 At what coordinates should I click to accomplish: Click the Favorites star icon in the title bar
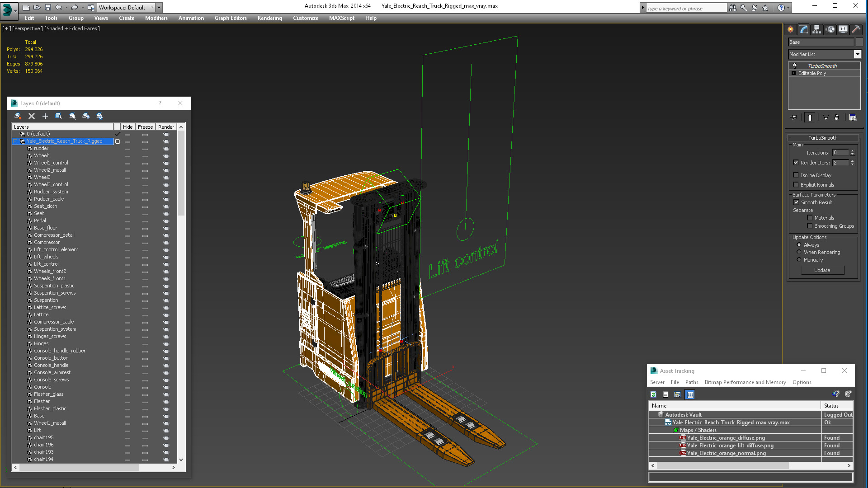click(765, 8)
